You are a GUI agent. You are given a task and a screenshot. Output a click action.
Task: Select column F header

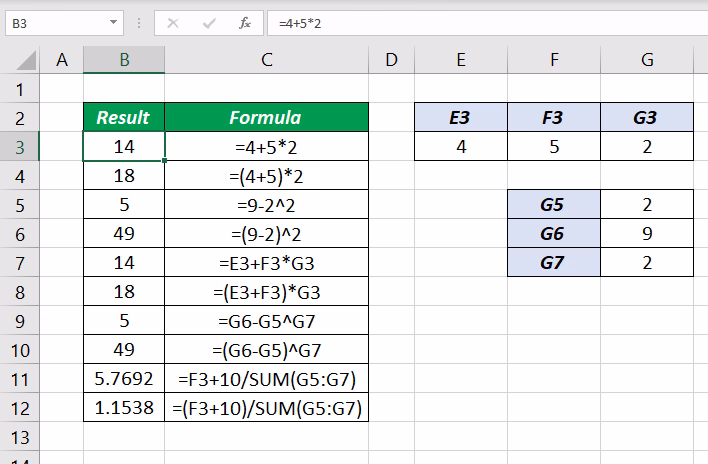click(554, 60)
